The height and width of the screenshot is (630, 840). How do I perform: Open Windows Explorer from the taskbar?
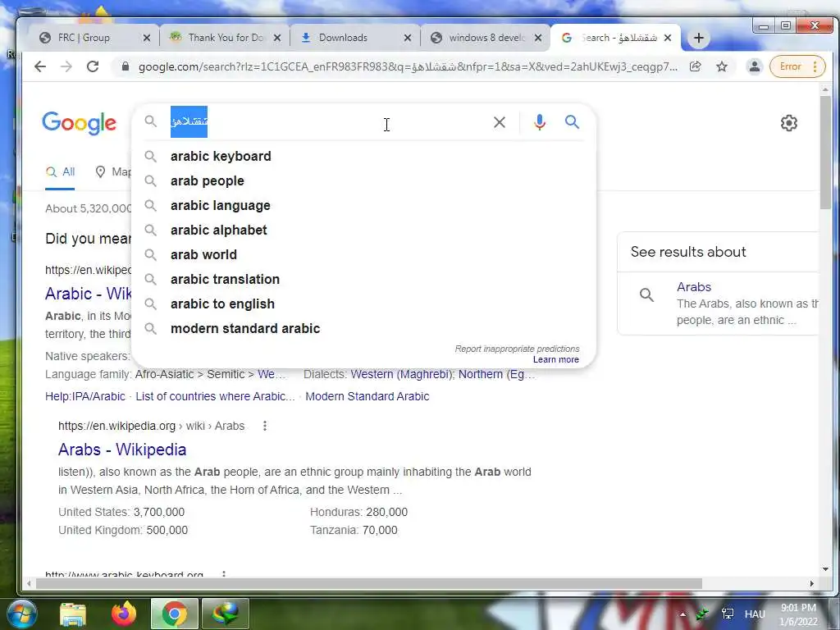[73, 614]
